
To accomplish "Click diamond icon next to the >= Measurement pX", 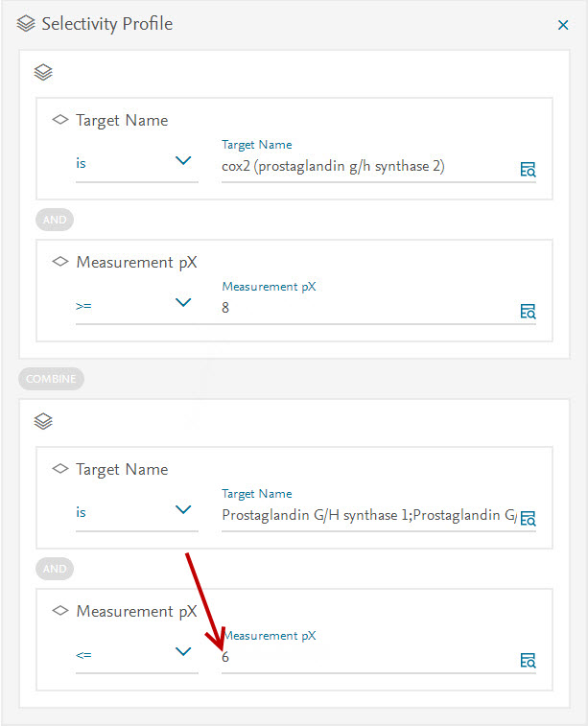I will click(60, 262).
